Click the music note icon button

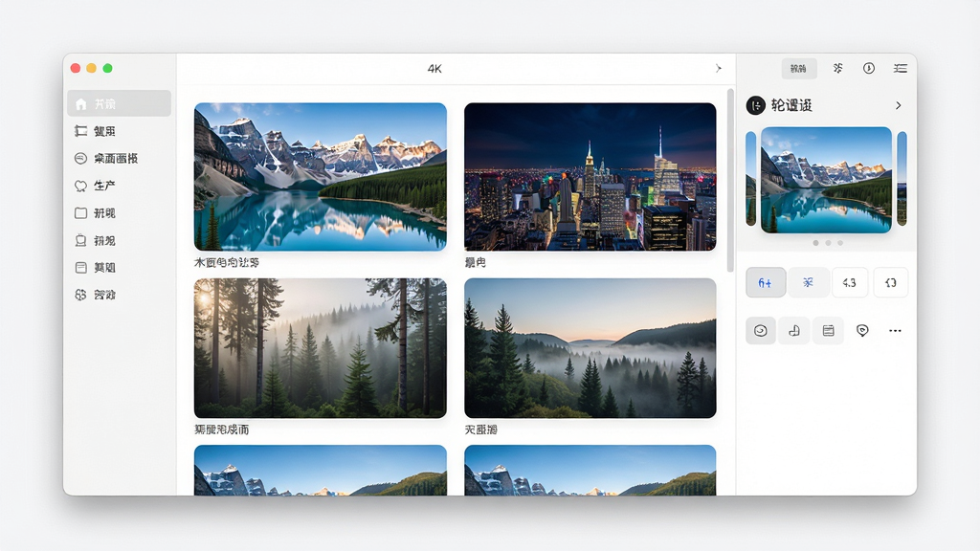(794, 330)
